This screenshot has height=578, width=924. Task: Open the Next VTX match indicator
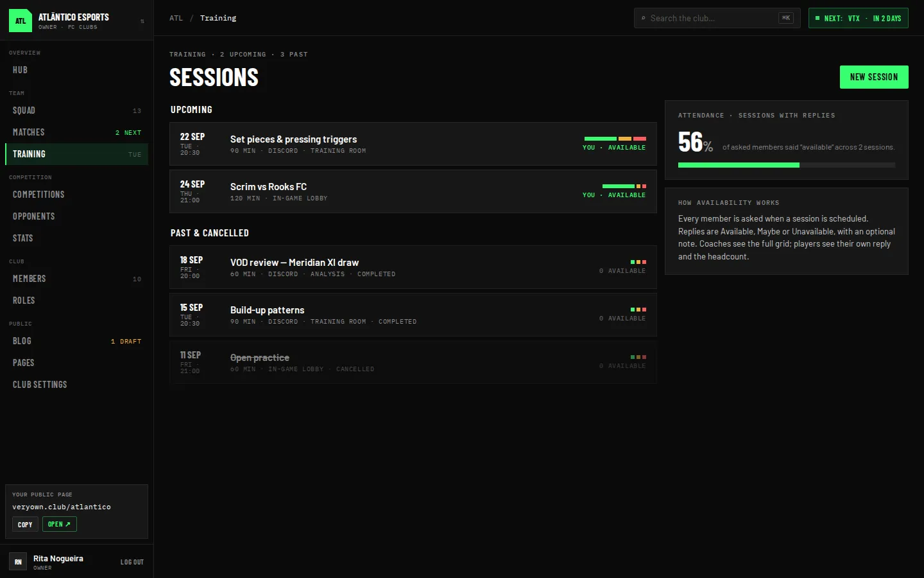[x=859, y=18]
